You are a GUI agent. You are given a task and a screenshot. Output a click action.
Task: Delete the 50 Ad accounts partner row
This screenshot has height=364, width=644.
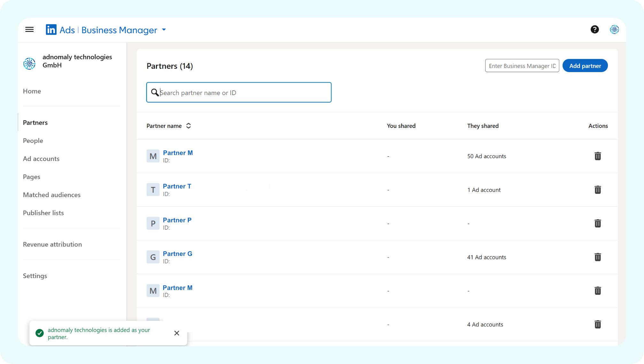[x=597, y=156]
